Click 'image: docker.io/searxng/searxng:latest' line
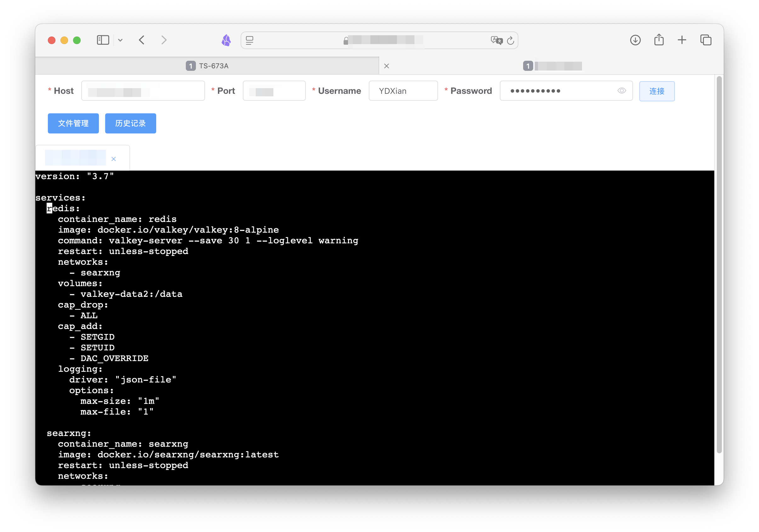The image size is (759, 532). [168, 455]
